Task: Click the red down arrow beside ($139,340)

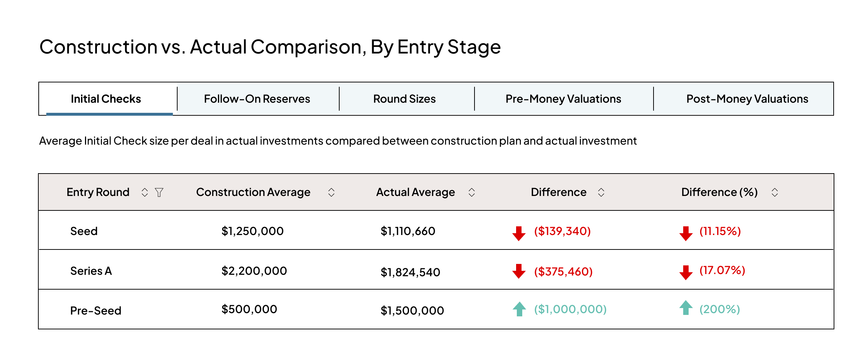Action: pyautogui.click(x=519, y=233)
